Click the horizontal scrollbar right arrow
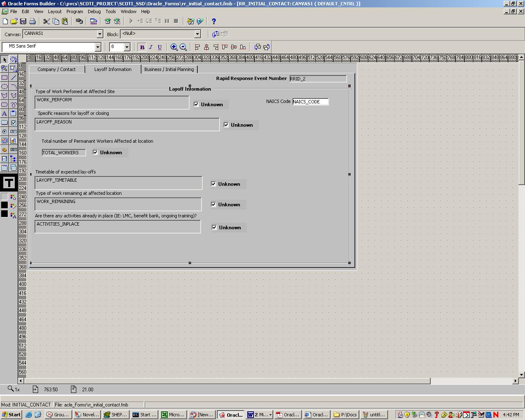This screenshot has height=420, width=525. click(x=515, y=381)
